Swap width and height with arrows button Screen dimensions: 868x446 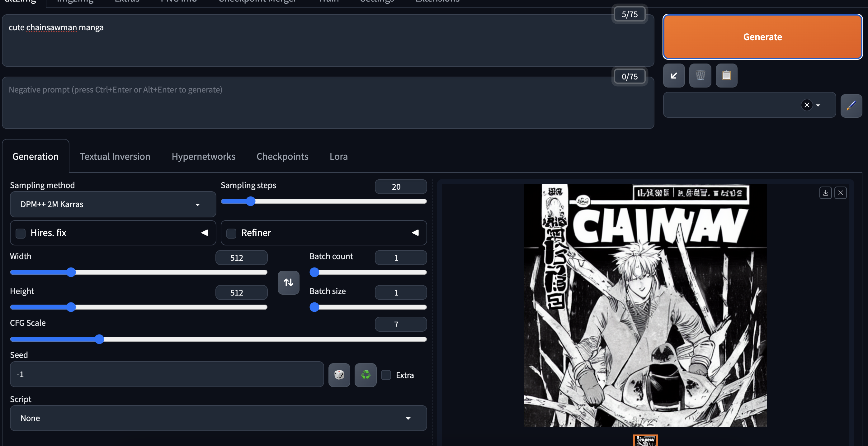point(288,282)
